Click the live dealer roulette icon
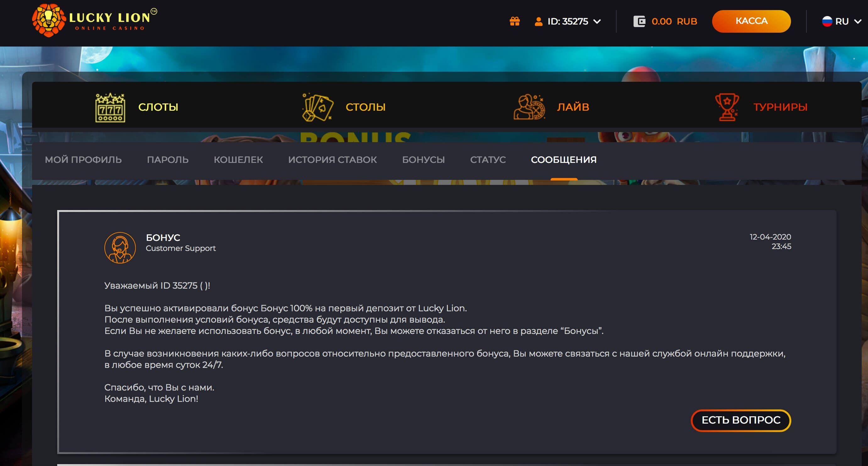This screenshot has height=466, width=868. 529,107
